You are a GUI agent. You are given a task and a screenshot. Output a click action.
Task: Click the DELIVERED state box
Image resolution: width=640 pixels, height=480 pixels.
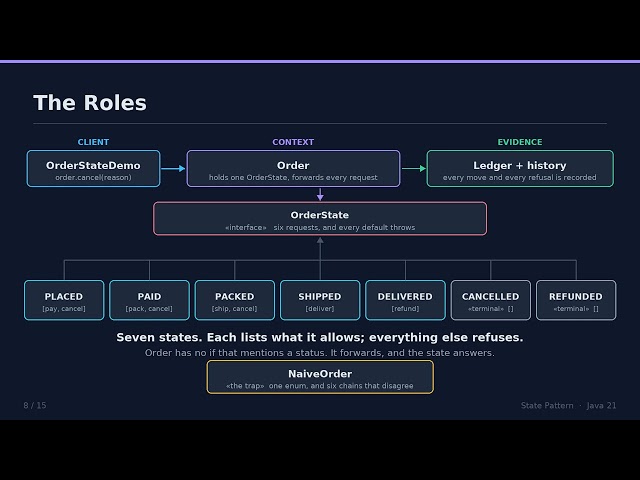(405, 300)
